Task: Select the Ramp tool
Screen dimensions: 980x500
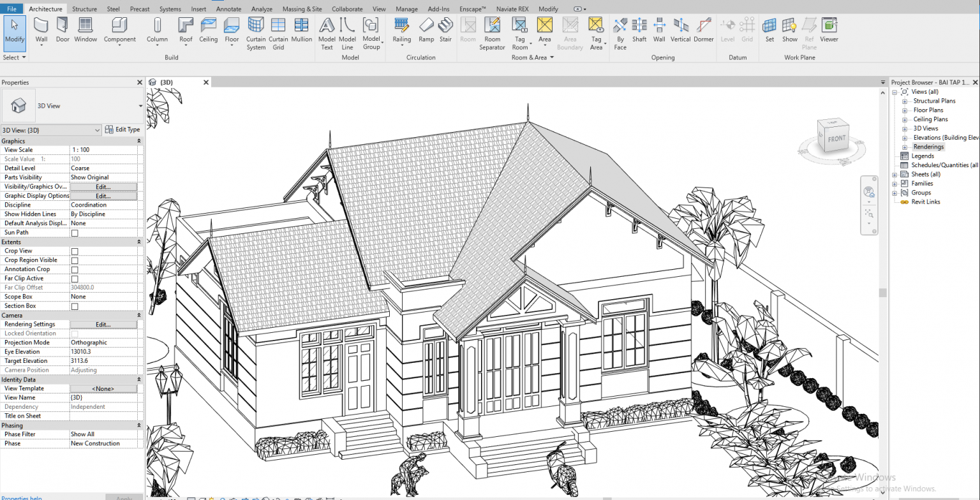Action: [x=426, y=30]
